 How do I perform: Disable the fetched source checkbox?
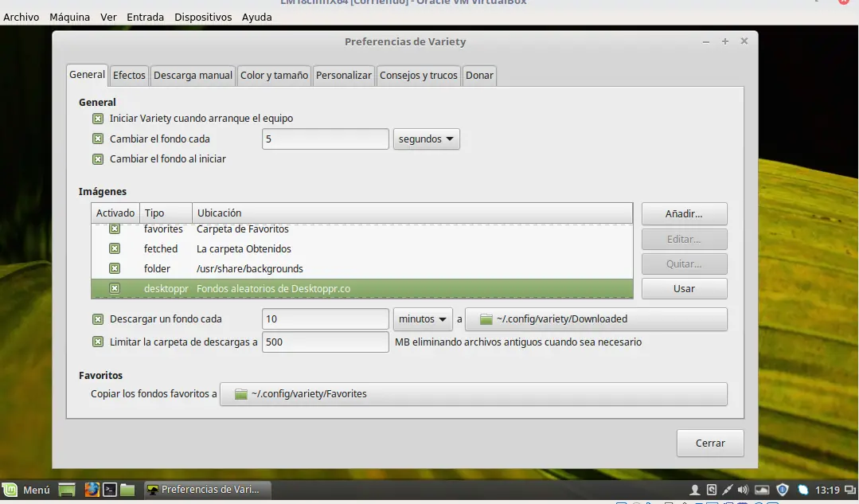pyautogui.click(x=115, y=248)
